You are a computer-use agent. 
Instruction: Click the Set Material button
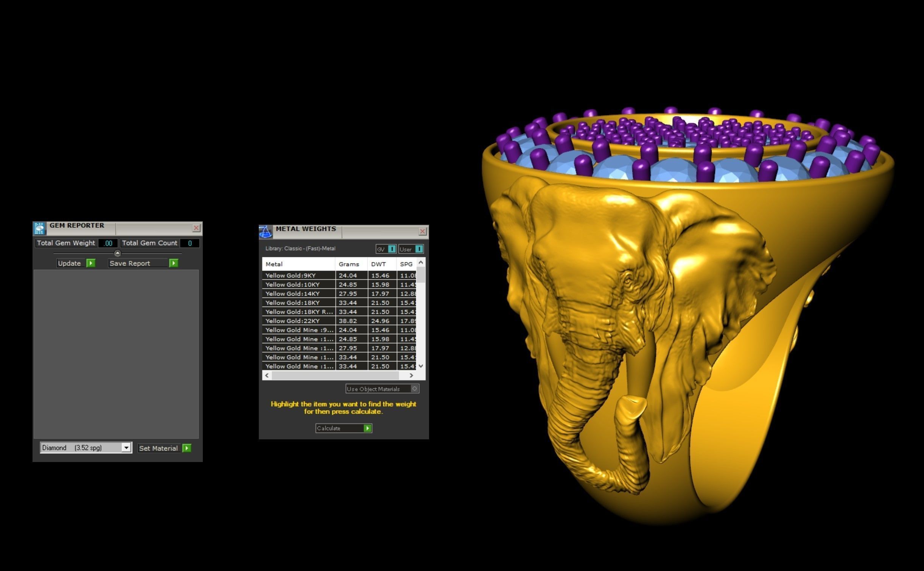pyautogui.click(x=165, y=448)
